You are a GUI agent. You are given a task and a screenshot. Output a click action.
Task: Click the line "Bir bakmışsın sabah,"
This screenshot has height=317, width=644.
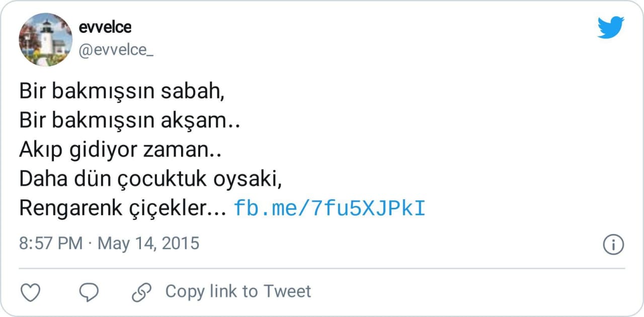[x=121, y=92]
